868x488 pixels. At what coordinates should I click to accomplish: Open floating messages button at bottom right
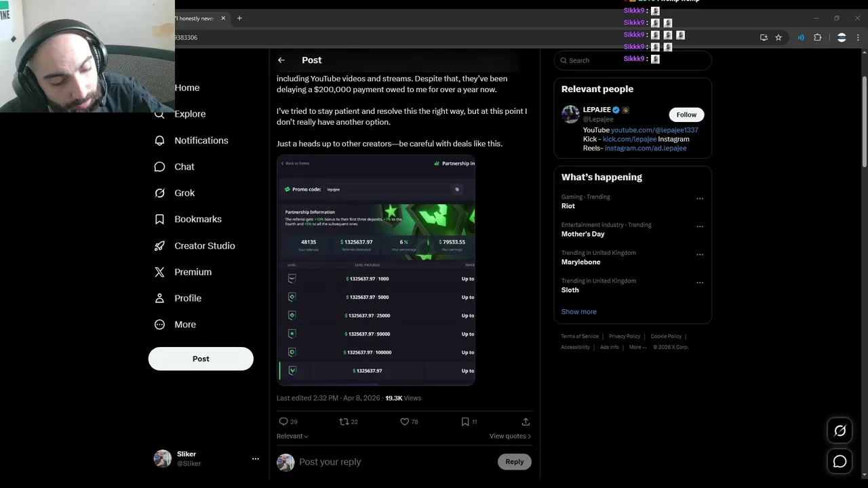click(x=840, y=462)
